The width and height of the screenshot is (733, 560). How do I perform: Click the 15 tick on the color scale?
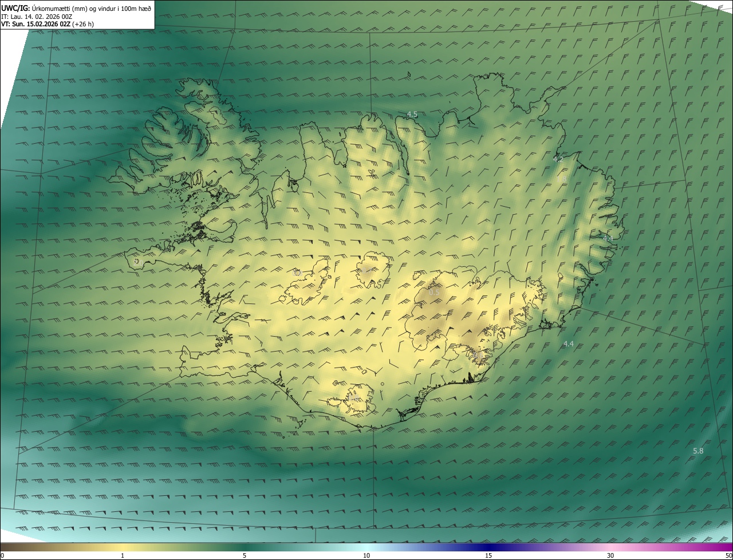(488, 555)
